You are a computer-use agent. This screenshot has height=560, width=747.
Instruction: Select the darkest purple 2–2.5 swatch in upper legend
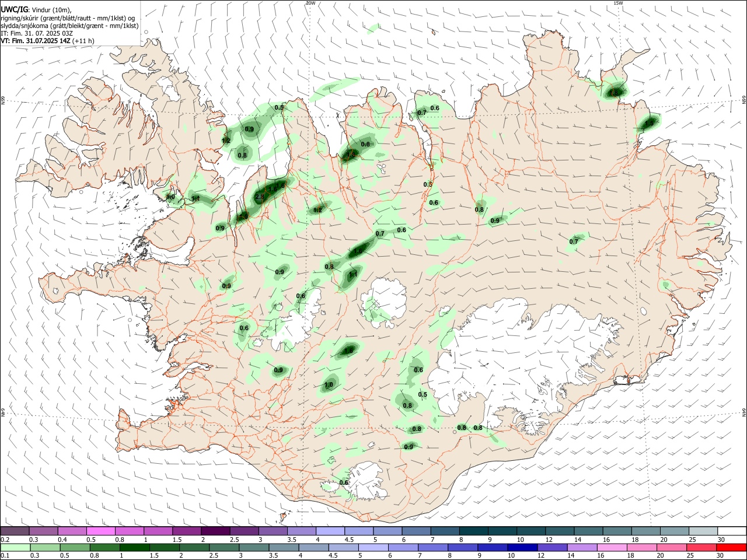[216, 531]
